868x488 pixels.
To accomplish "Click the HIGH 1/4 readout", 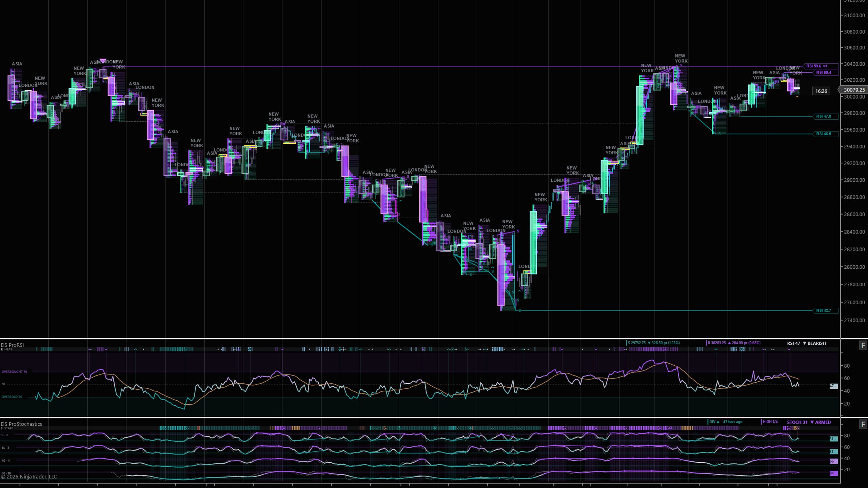I will pos(769,422).
